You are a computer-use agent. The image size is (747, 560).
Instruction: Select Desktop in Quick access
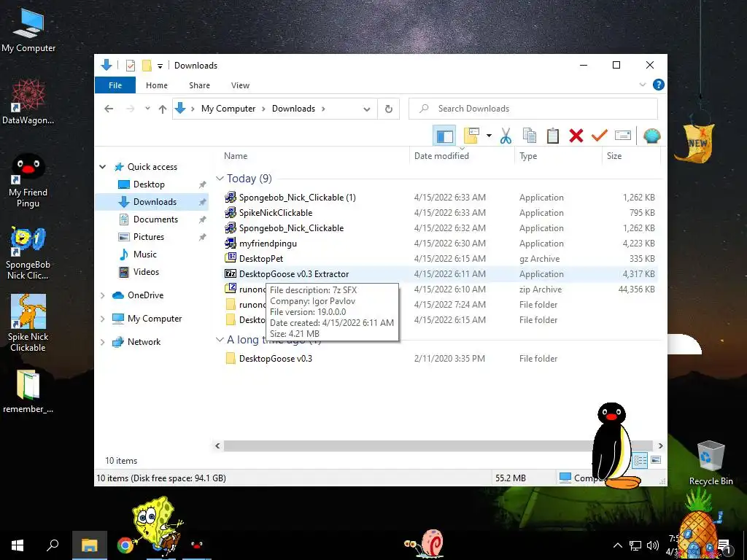[x=149, y=184]
